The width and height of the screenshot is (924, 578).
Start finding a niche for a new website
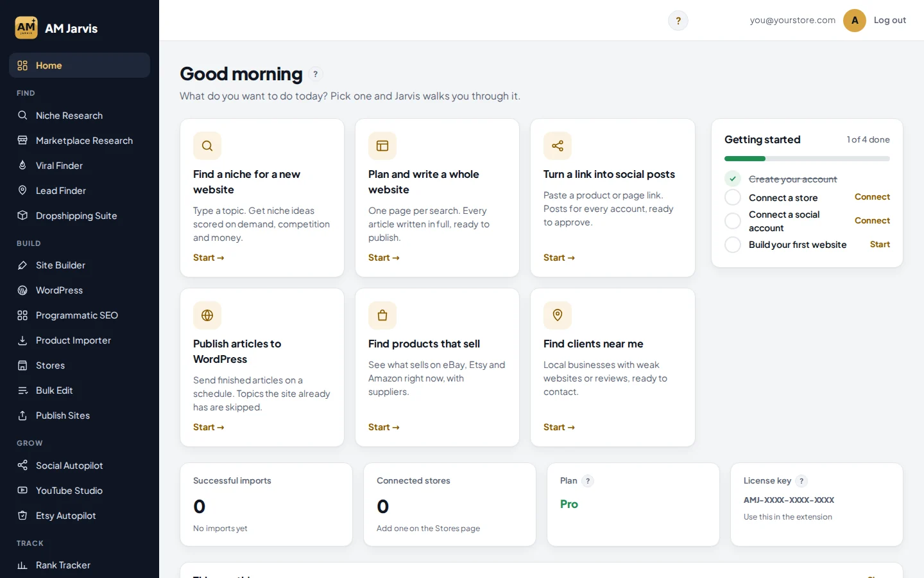209,258
